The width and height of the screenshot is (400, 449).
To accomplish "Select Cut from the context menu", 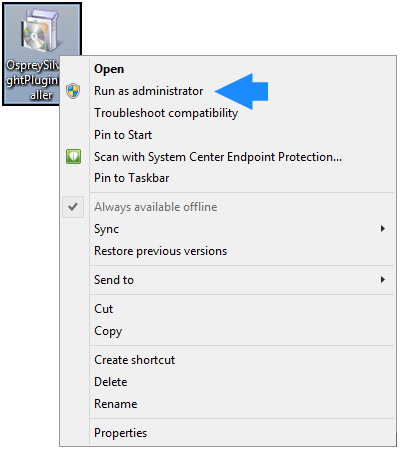I will pyautogui.click(x=104, y=309).
